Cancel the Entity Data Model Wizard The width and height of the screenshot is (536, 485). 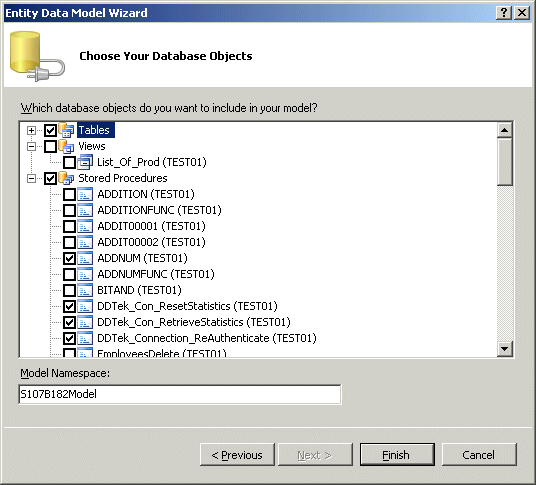479,455
